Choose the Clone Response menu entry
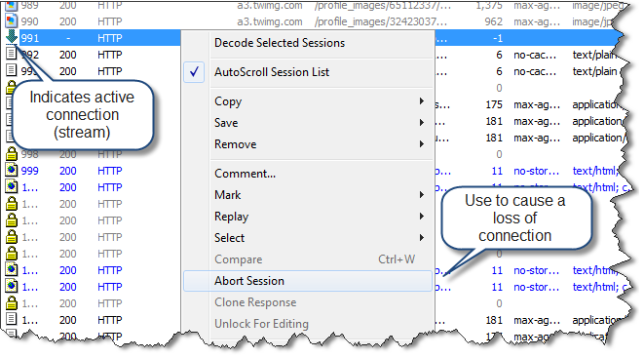This screenshot has height=358, width=644. (x=255, y=302)
